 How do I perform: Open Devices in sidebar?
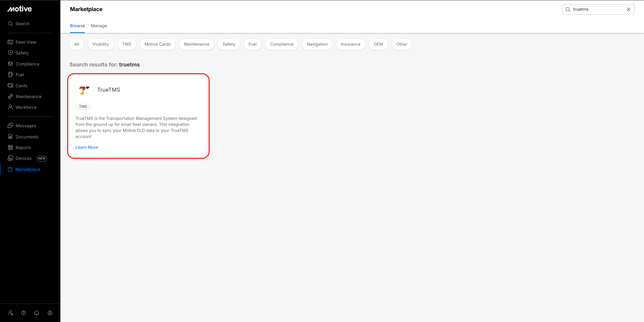click(23, 158)
